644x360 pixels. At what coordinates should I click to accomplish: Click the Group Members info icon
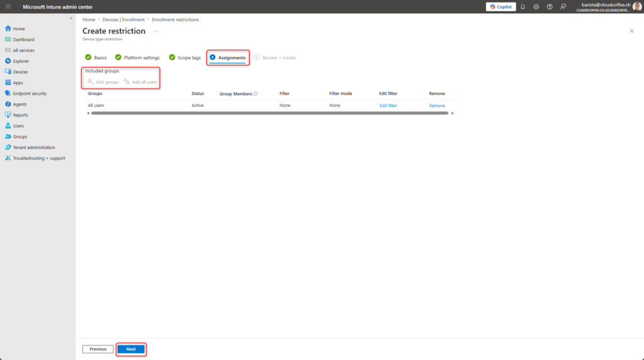tap(255, 94)
